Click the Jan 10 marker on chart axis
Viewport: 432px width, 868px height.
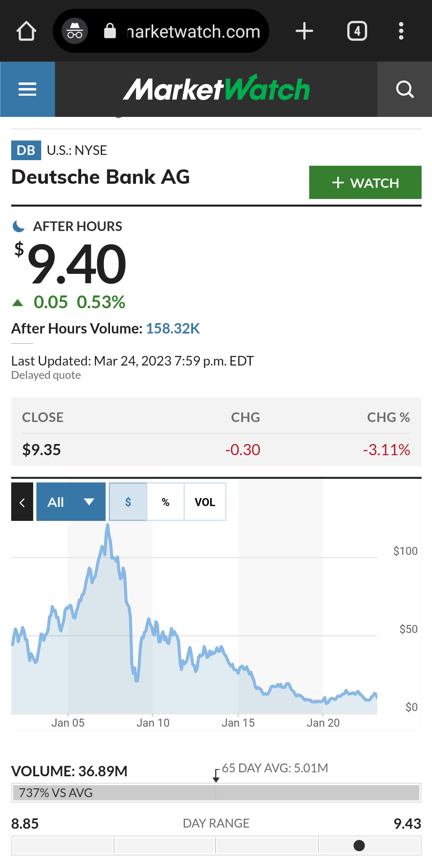(x=153, y=722)
